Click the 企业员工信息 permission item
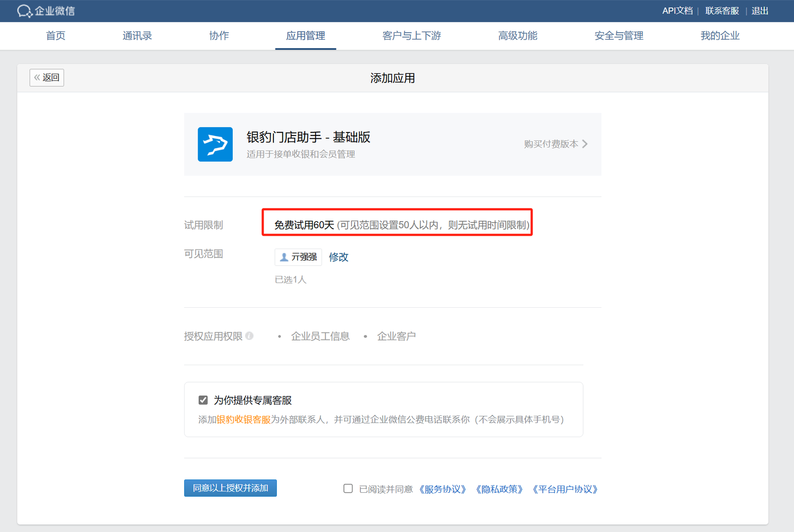This screenshot has width=794, height=532. (x=320, y=336)
